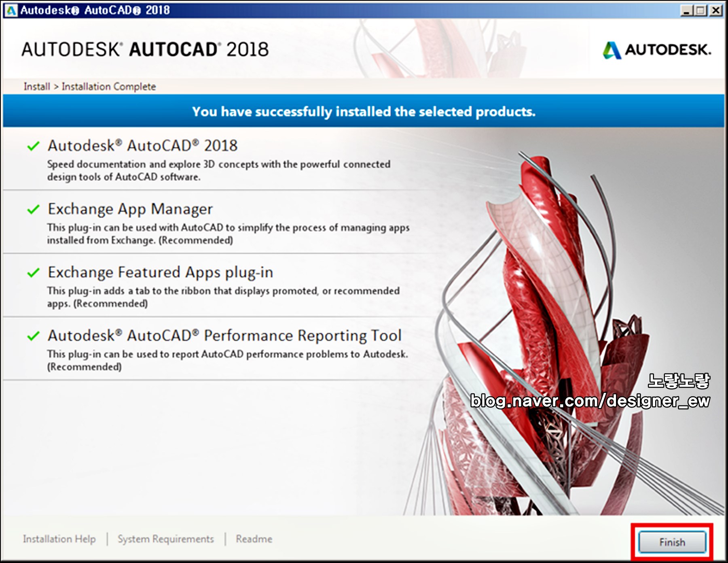Click the 'AutoCAD® Performance Reporting Tool' heading
This screenshot has height=563, width=728.
pos(224,336)
